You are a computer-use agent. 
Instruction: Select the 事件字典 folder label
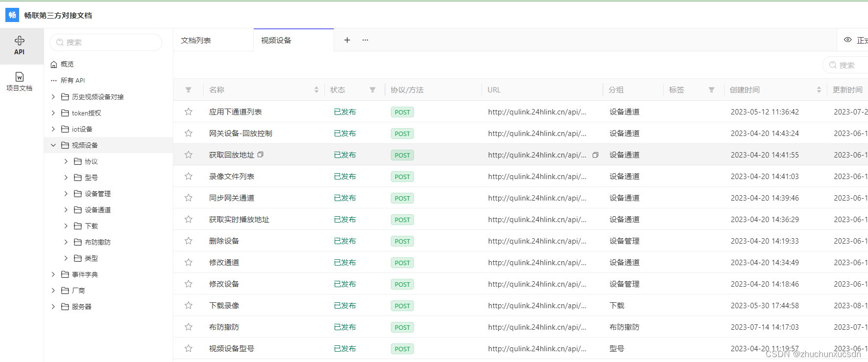85,274
